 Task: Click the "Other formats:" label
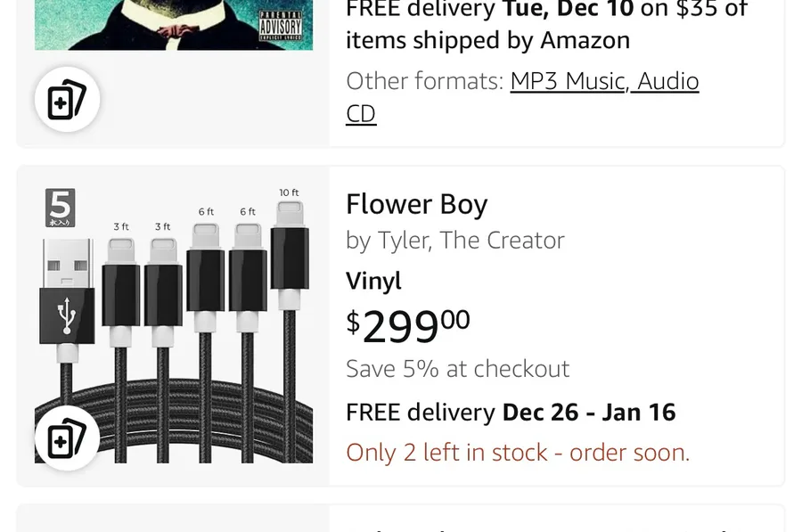coord(424,81)
